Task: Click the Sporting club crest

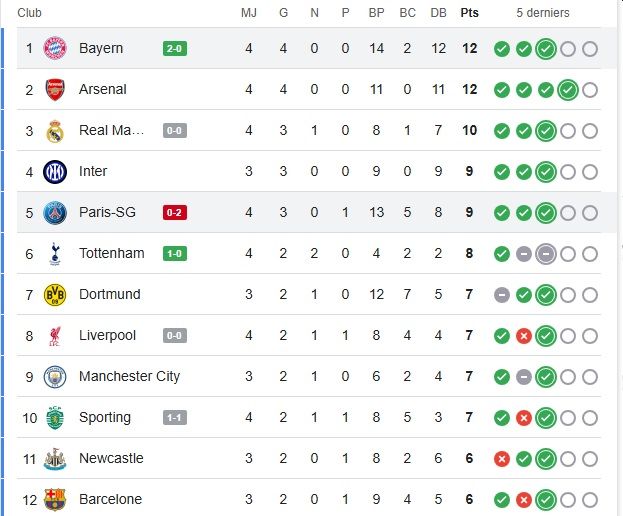Action: click(x=54, y=417)
